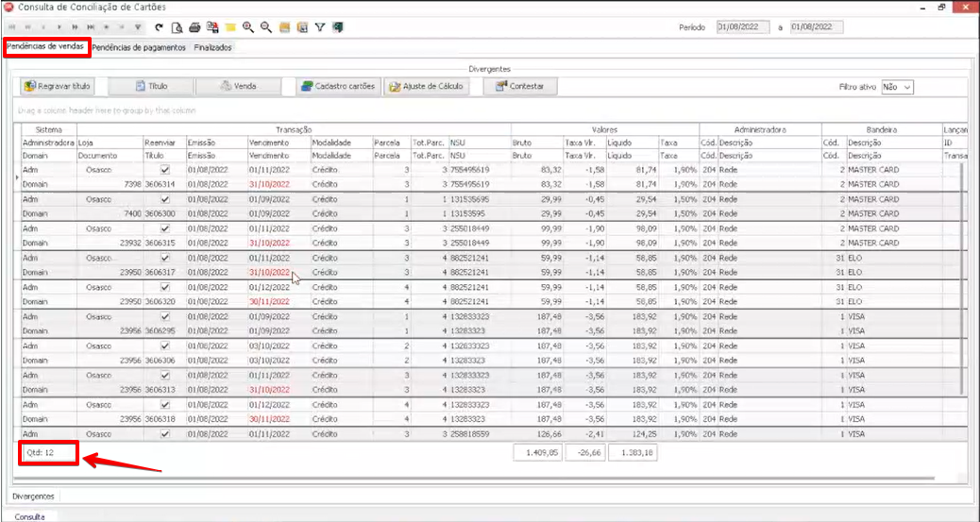Export to Excel with green icon

click(x=337, y=27)
